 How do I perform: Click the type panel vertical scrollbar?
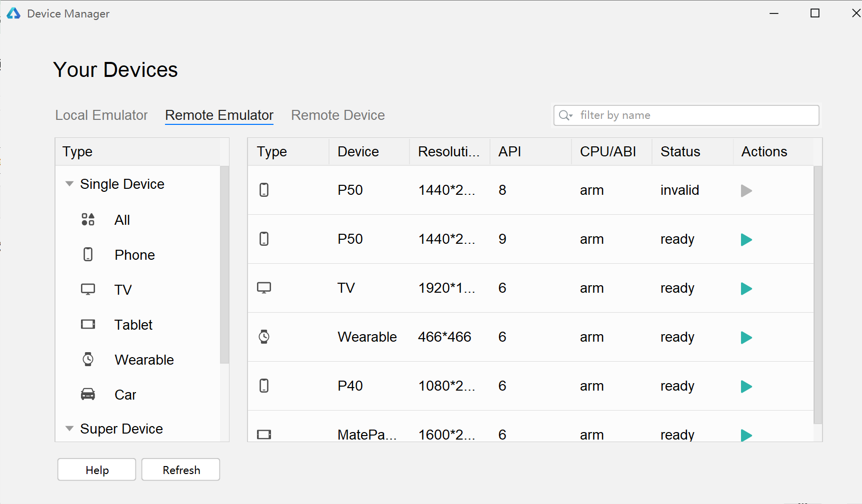coord(224,265)
